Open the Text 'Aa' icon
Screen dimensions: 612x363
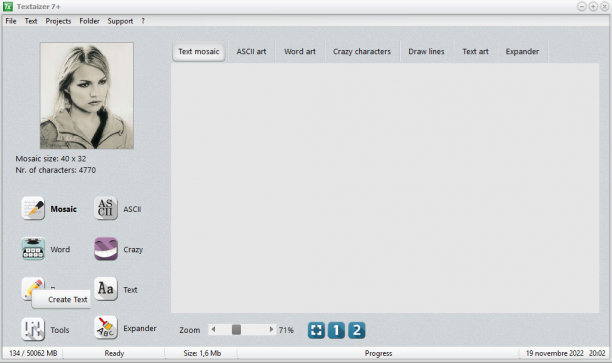tap(106, 289)
